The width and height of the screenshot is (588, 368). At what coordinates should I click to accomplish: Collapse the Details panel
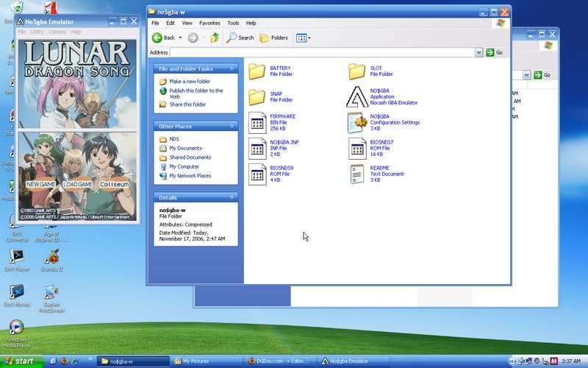point(232,198)
